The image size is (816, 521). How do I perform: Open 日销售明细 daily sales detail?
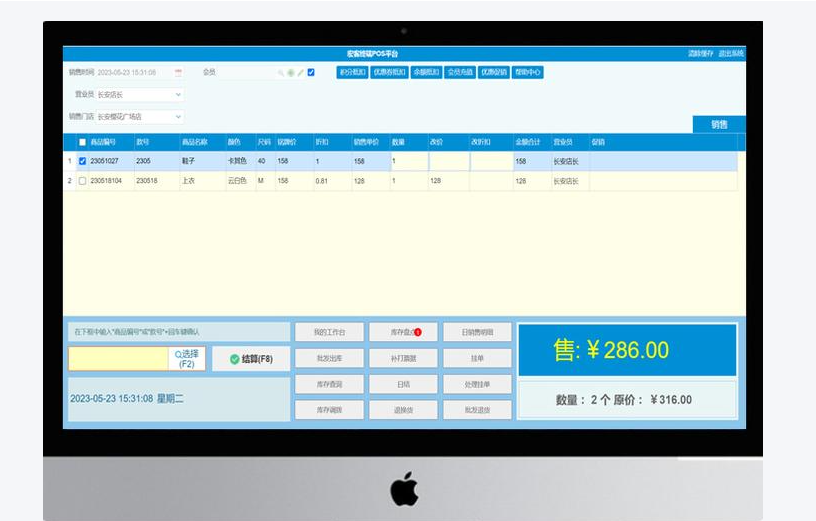coord(477,332)
